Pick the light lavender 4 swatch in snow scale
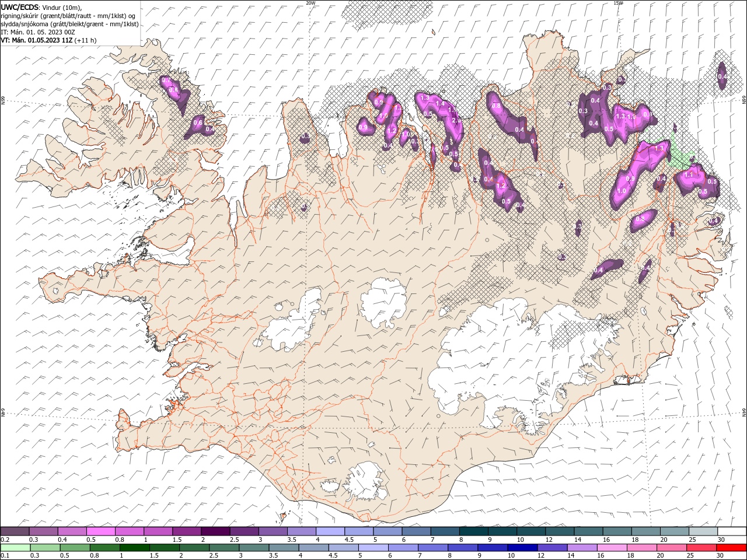747x560 pixels. click(330, 531)
